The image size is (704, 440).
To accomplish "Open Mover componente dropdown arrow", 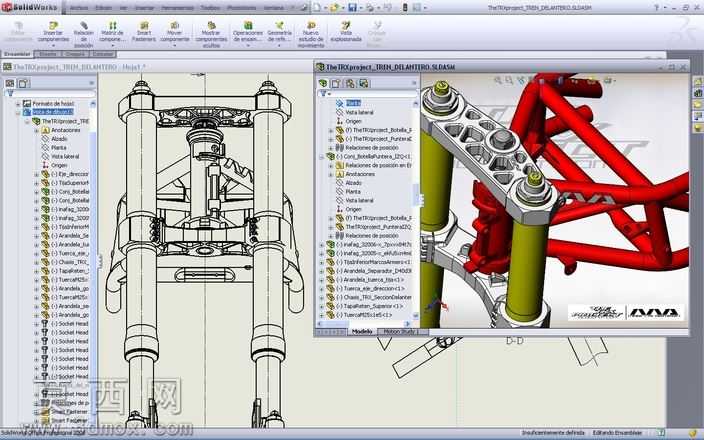I will tap(175, 45).
